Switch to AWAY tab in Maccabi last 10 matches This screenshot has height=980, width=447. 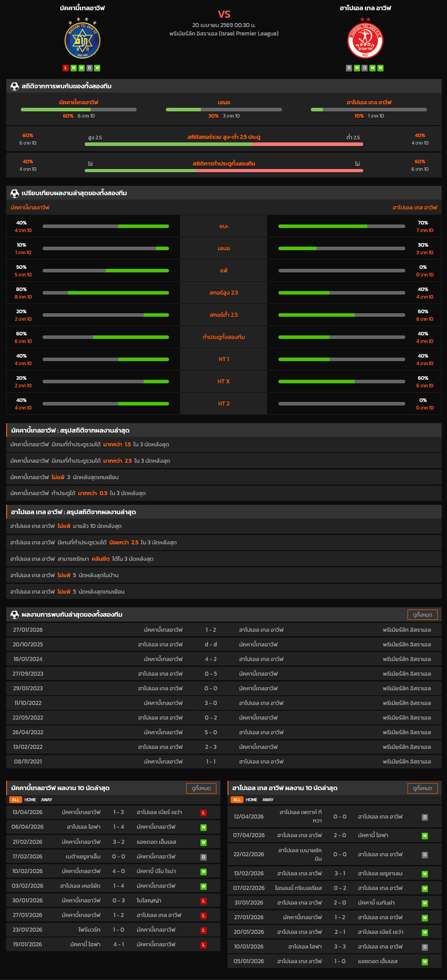click(47, 799)
